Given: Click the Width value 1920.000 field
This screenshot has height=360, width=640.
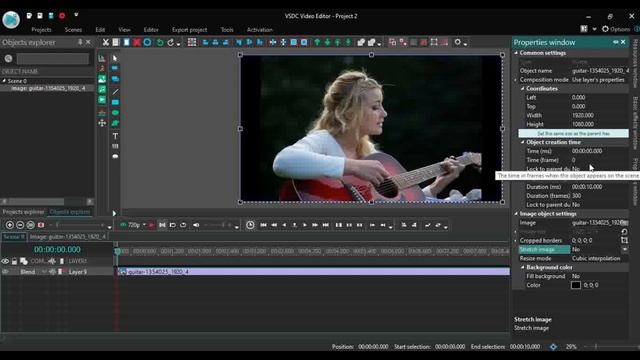Looking at the screenshot, I should pyautogui.click(x=599, y=116).
